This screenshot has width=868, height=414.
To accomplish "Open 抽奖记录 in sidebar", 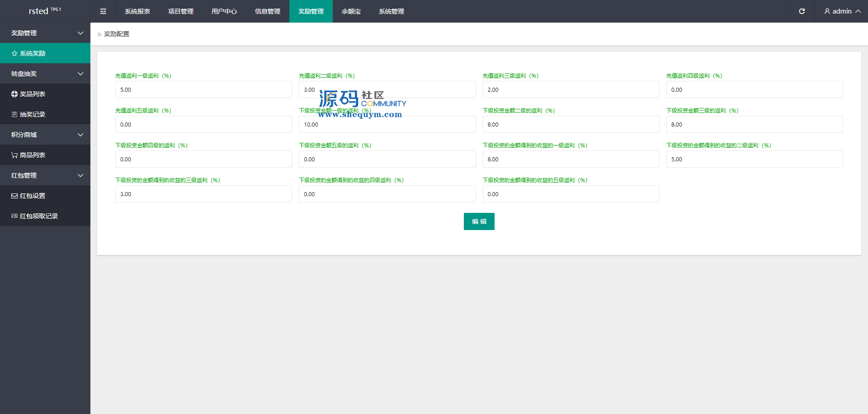I will [x=45, y=114].
